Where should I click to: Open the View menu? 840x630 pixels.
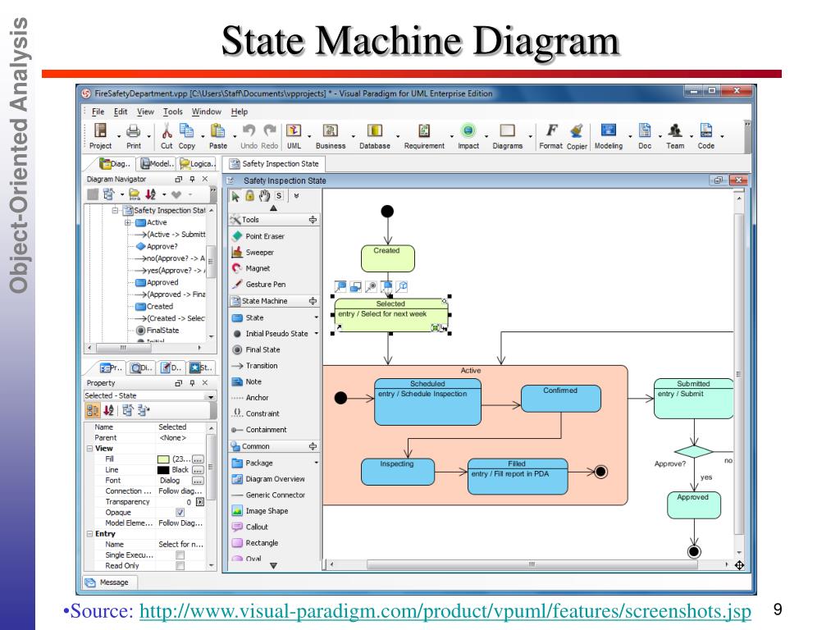(x=145, y=112)
